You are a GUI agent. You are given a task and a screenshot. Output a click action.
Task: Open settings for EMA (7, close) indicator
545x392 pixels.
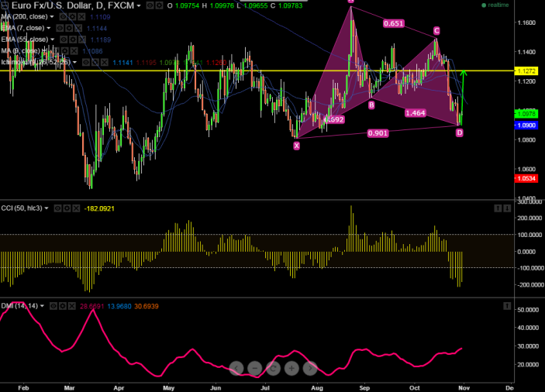pyautogui.click(x=69, y=28)
